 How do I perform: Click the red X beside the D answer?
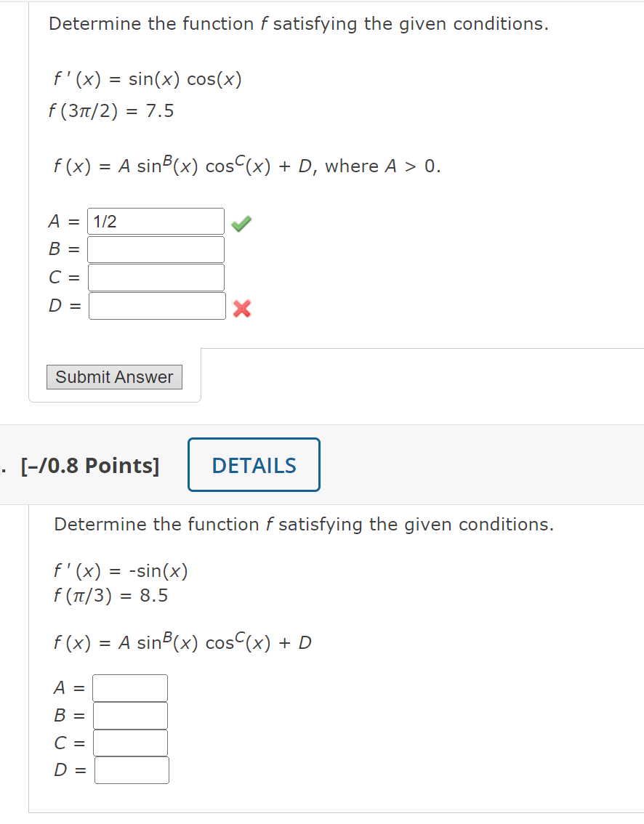pyautogui.click(x=241, y=309)
